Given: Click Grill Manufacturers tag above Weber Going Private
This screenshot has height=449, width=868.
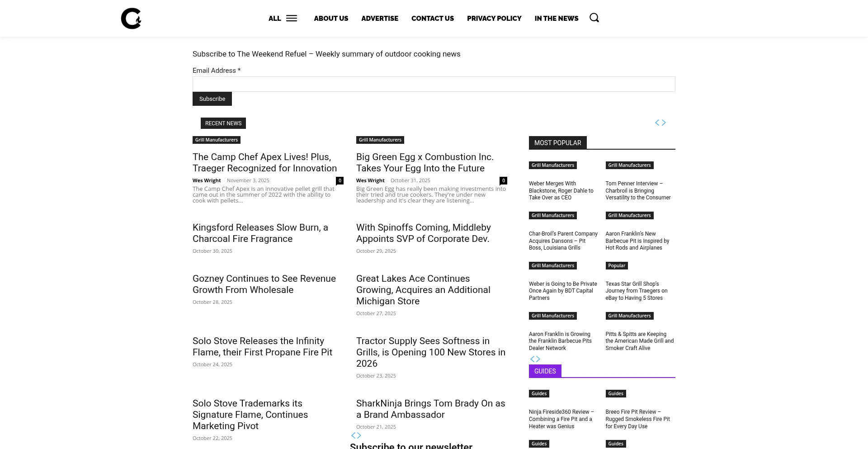Looking at the screenshot, I should point(553,266).
